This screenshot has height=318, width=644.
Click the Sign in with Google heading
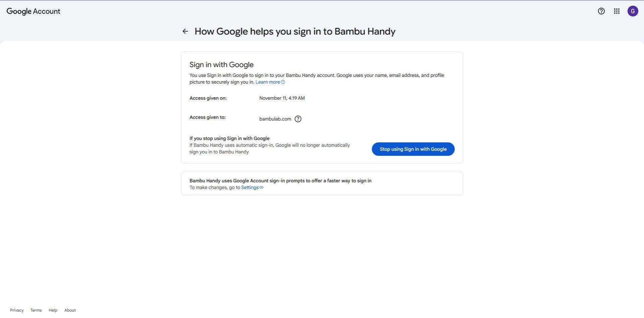point(221,65)
